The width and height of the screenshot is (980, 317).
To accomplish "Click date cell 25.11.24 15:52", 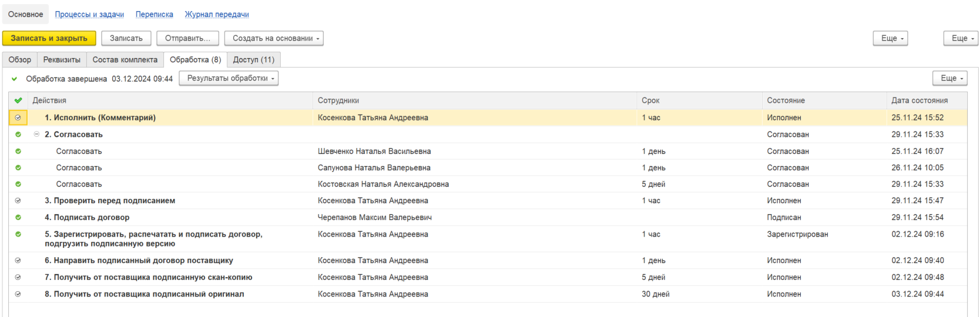I will click(x=917, y=117).
